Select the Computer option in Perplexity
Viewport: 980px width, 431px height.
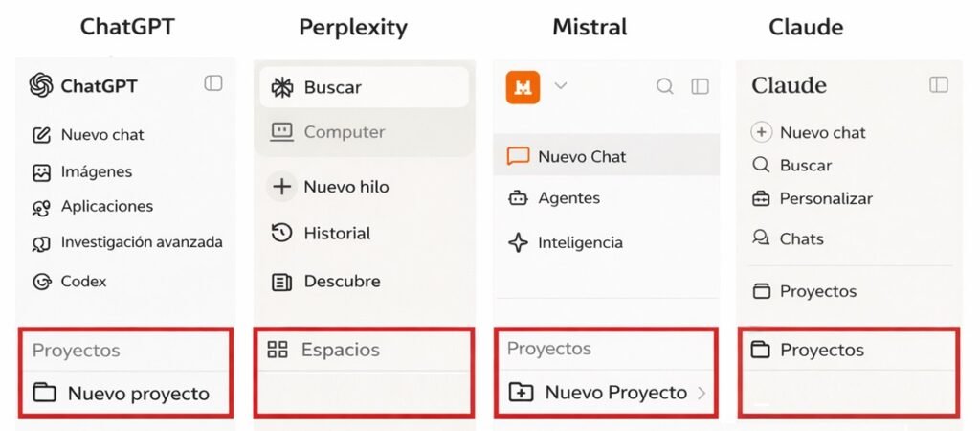pyautogui.click(x=344, y=132)
